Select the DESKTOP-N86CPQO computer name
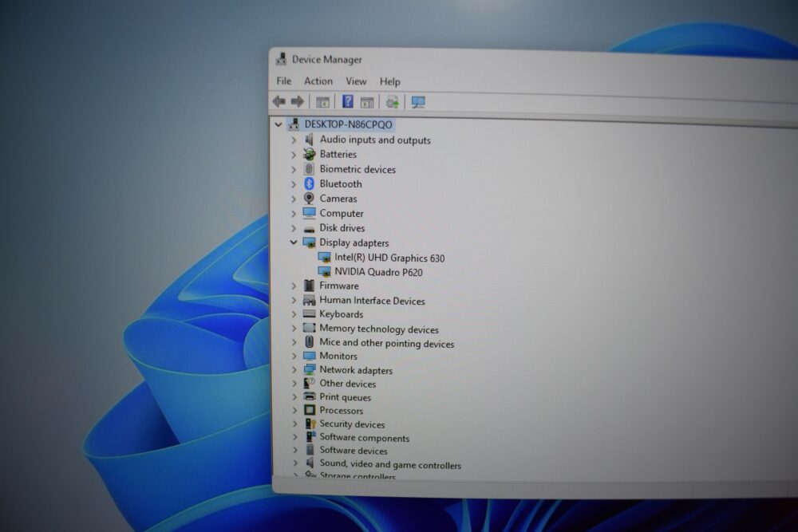The height and width of the screenshot is (532, 798). [x=348, y=124]
